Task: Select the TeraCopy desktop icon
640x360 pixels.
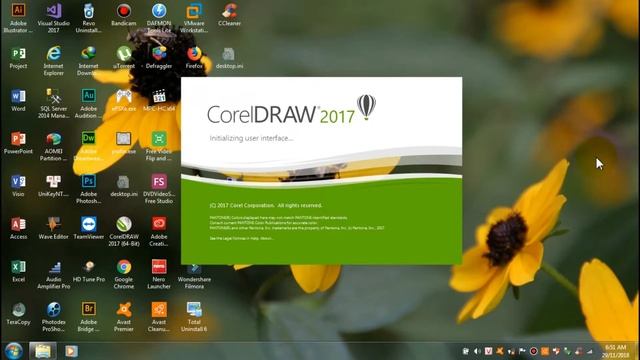Action: 18,313
